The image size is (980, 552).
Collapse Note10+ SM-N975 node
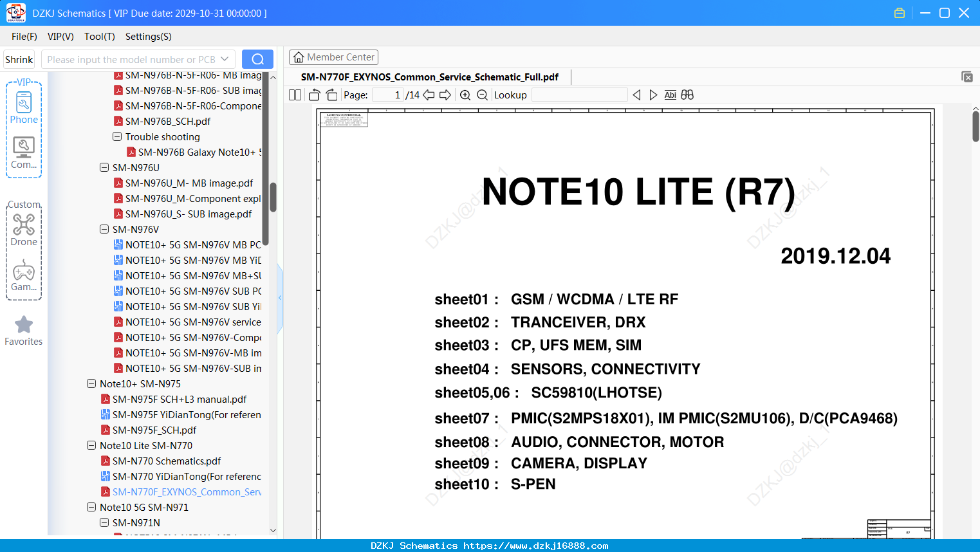(x=91, y=383)
